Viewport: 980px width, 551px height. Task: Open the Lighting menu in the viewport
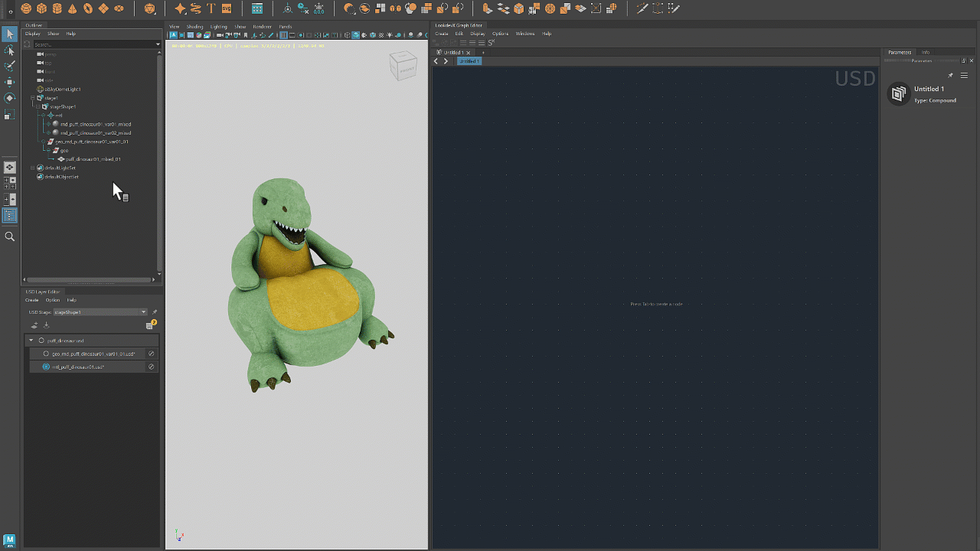coord(218,26)
